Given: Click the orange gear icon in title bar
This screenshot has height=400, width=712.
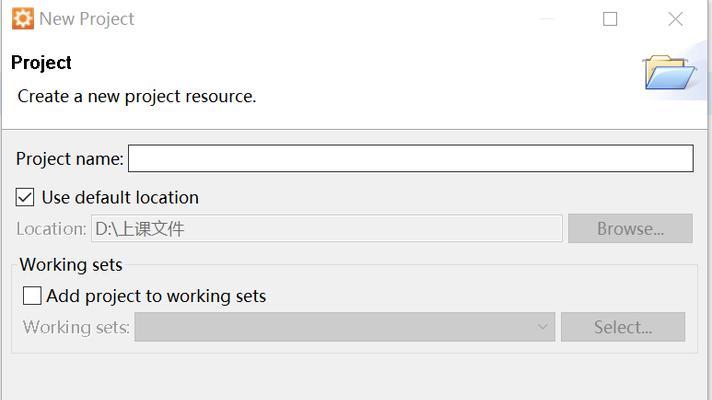Looking at the screenshot, I should [x=23, y=19].
